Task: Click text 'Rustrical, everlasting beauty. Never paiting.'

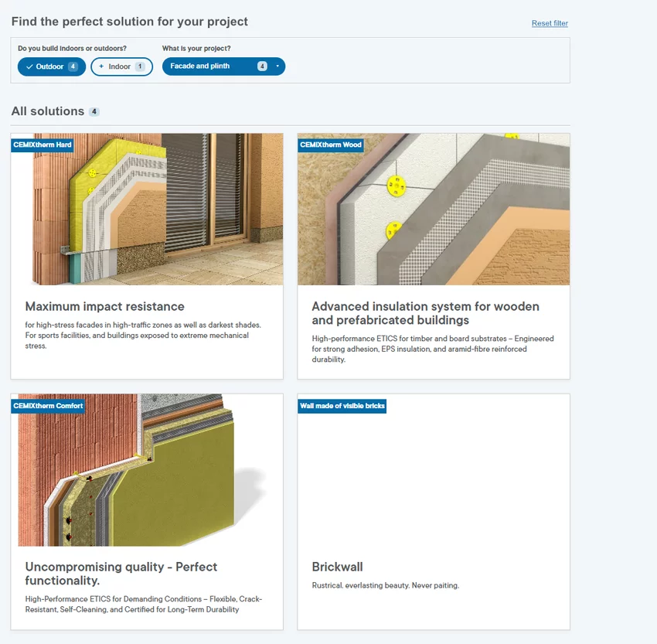Action: coord(386,585)
